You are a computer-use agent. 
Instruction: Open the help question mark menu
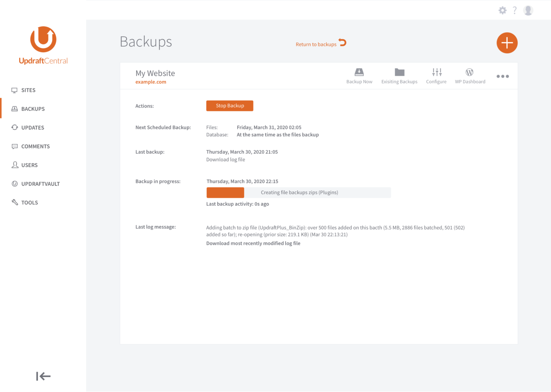click(514, 10)
